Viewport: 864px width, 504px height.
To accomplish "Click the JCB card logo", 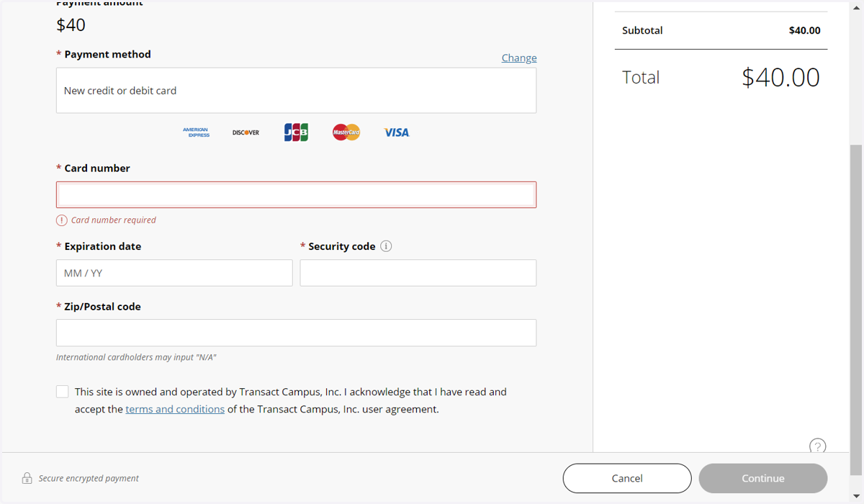I will click(x=296, y=132).
